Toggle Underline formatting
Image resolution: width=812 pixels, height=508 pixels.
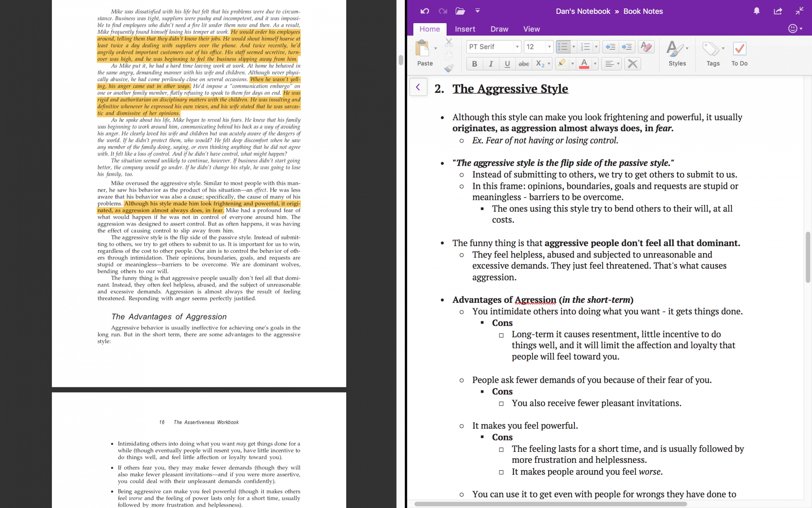tap(507, 64)
